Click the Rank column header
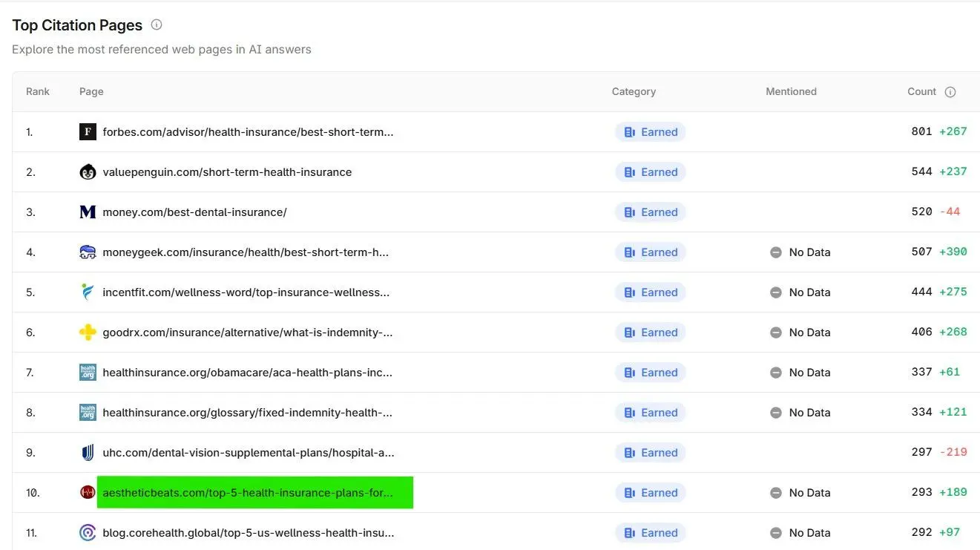Screen dimensions: 980x550 [38, 92]
